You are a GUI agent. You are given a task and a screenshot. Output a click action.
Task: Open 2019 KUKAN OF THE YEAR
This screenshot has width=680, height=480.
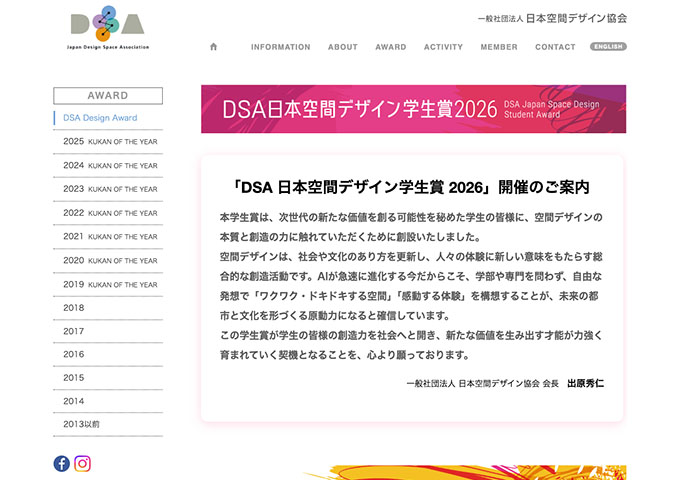click(x=110, y=284)
